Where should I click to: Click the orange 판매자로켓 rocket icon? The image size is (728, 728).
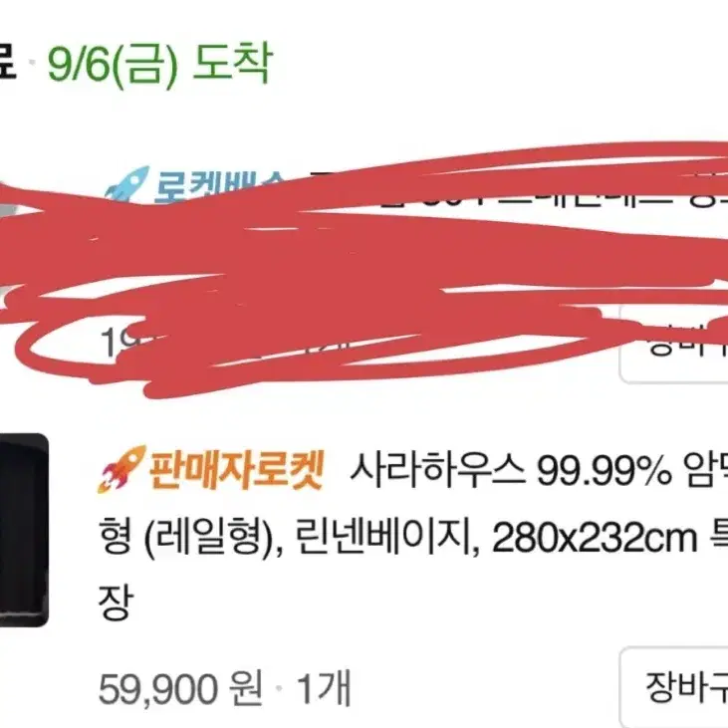121,469
